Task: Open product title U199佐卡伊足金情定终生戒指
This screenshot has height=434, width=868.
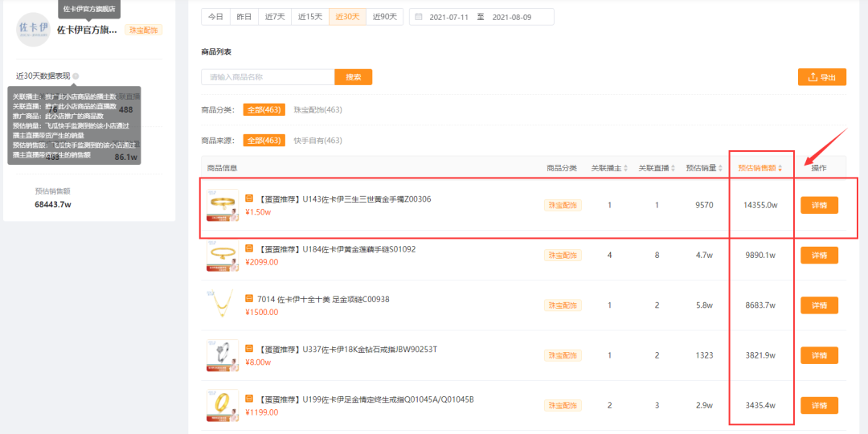Action: 366,399
